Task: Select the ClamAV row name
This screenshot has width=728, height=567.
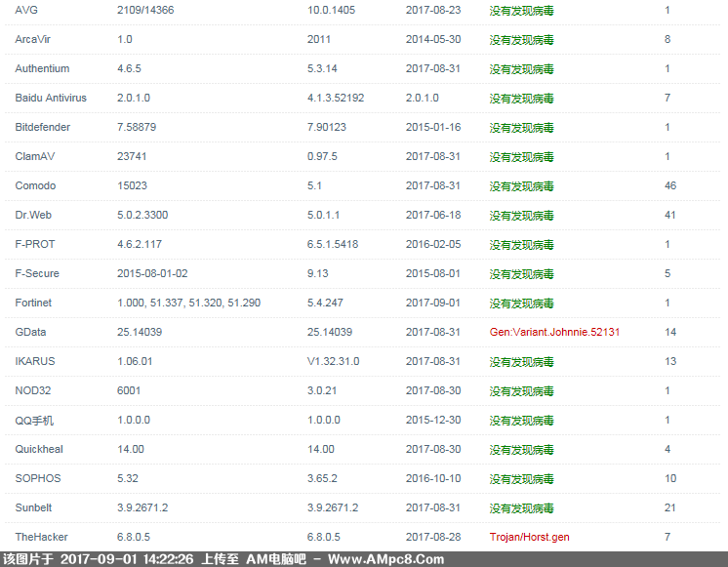Action: coord(35,156)
